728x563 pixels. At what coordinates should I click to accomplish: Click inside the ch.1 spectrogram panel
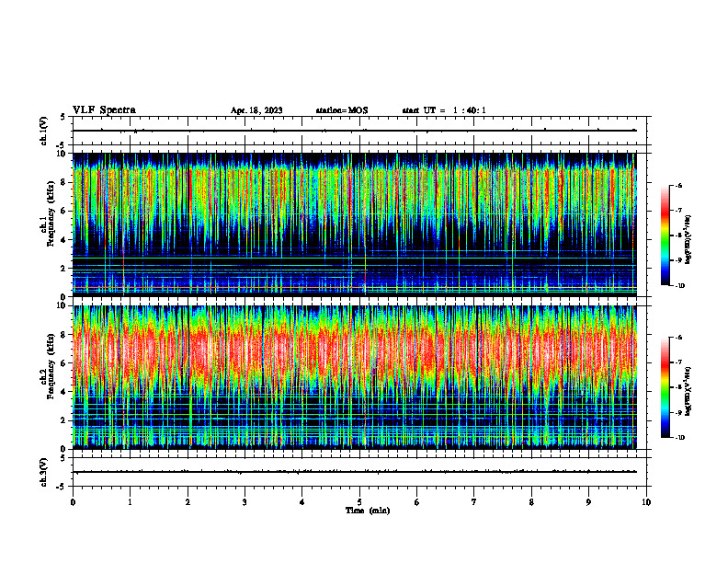tap(354, 224)
